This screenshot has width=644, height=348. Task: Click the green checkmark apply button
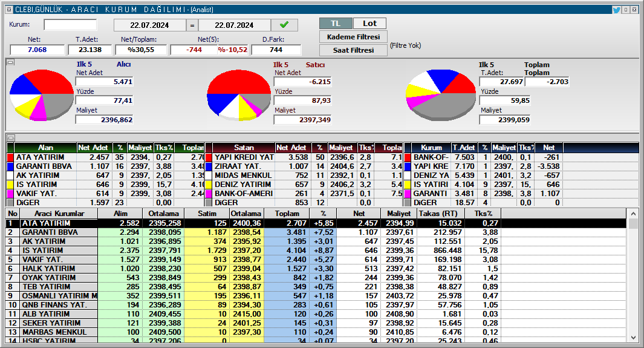click(284, 25)
